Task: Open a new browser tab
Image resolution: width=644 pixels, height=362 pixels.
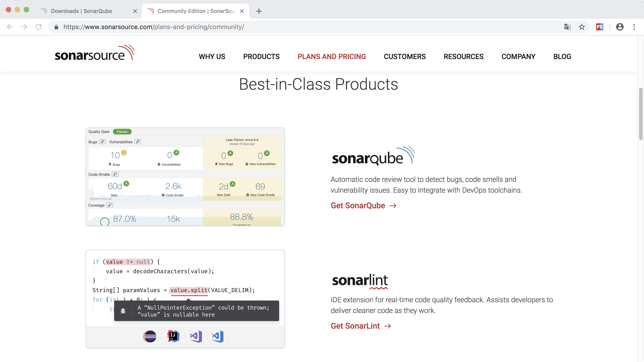Action: pos(259,11)
